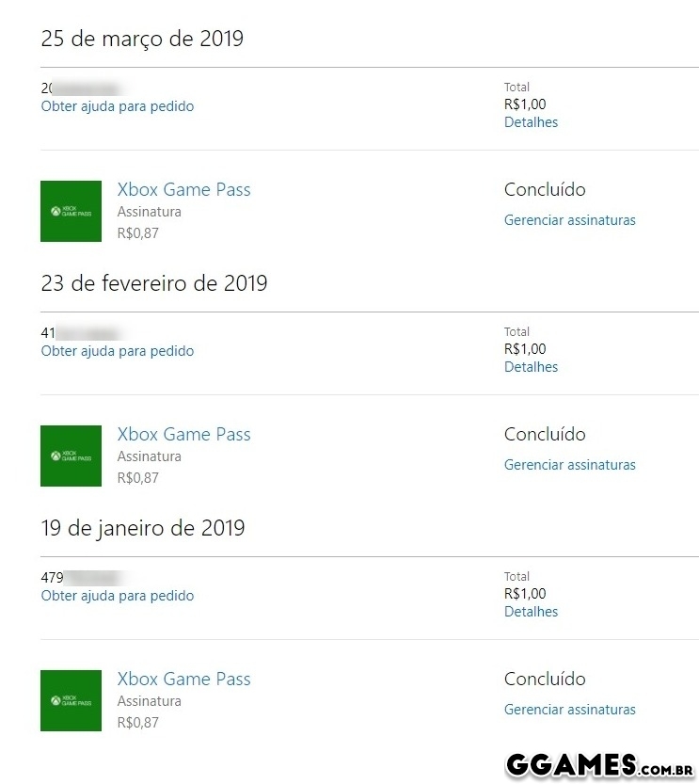Click 'Gerenciar assinaturas' for the February order
699x784 pixels.
(569, 465)
